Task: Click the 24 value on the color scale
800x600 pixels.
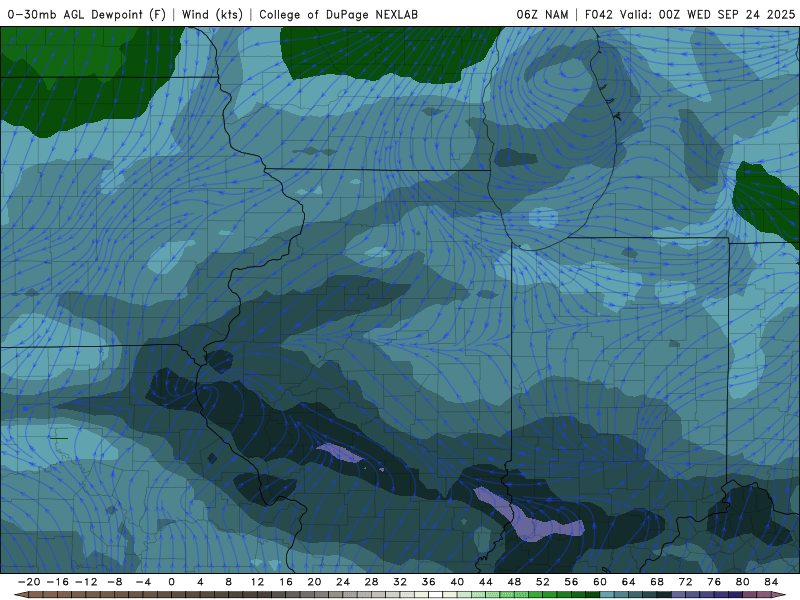Action: [x=343, y=582]
